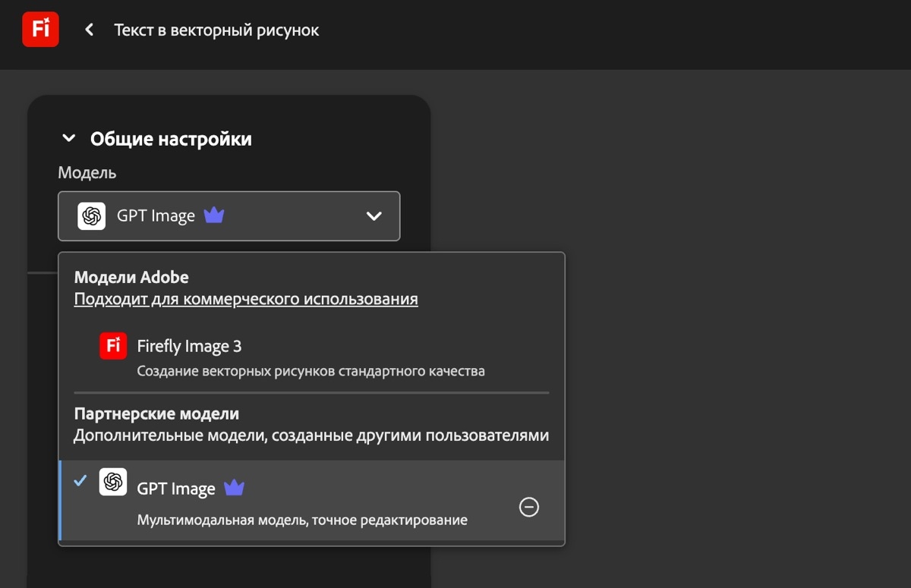Image resolution: width=911 pixels, height=588 pixels.
Task: Collapse the Общие настройки section
Action: (68, 137)
